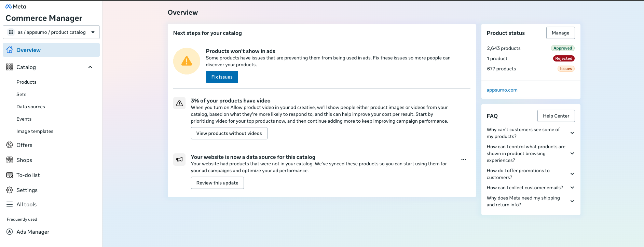Open the Overview menu item
The image size is (644, 247).
tap(51, 50)
